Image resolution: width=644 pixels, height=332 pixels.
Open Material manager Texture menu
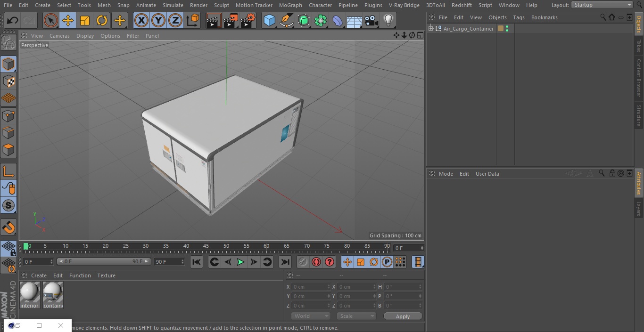106,275
